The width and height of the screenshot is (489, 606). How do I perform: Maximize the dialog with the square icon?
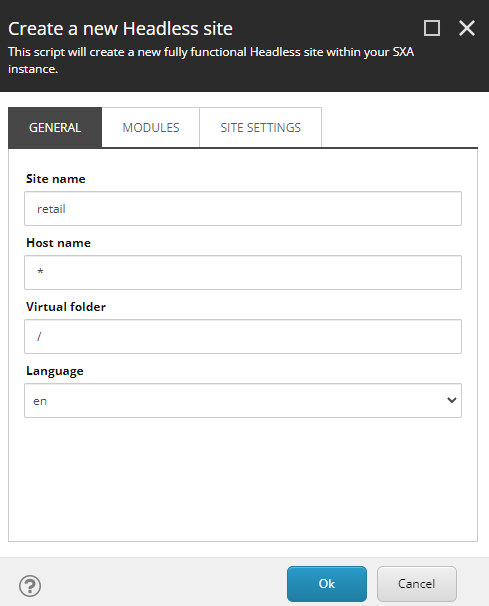coord(431,28)
